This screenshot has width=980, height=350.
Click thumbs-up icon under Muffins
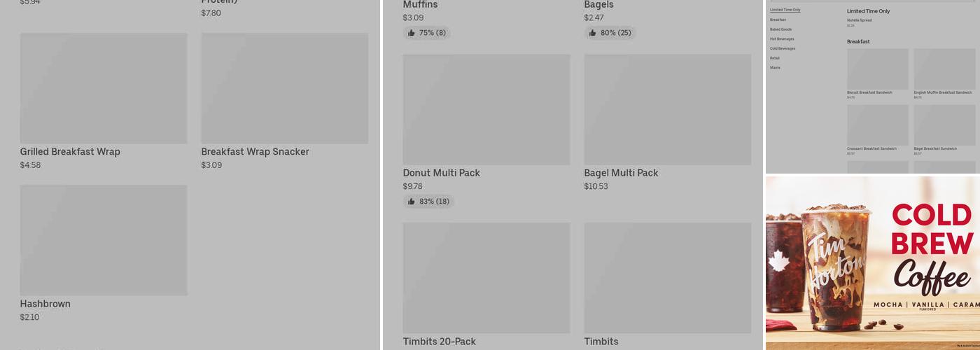click(412, 33)
